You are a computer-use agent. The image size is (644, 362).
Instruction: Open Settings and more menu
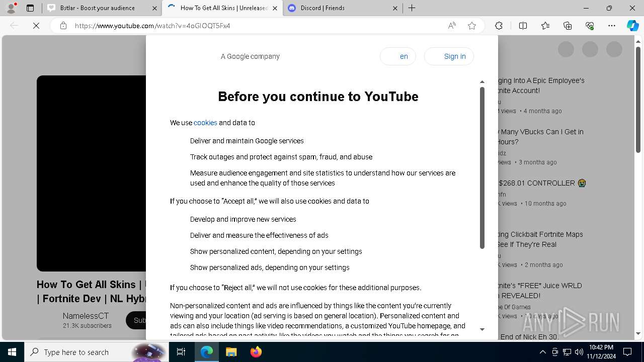[x=612, y=26]
